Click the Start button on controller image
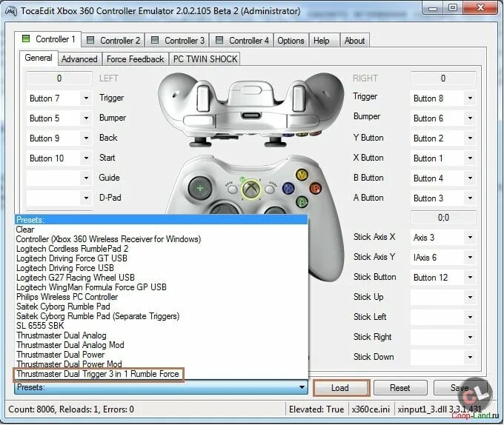The image size is (504, 425). point(270,189)
